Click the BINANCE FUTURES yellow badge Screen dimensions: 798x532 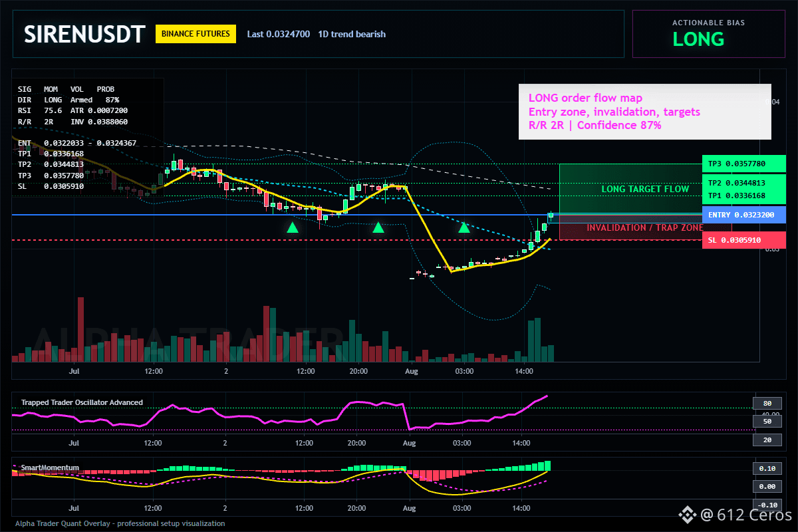coord(196,34)
